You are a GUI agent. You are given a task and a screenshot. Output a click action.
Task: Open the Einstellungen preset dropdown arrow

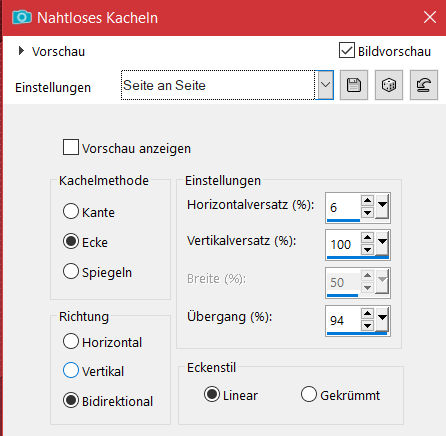325,85
